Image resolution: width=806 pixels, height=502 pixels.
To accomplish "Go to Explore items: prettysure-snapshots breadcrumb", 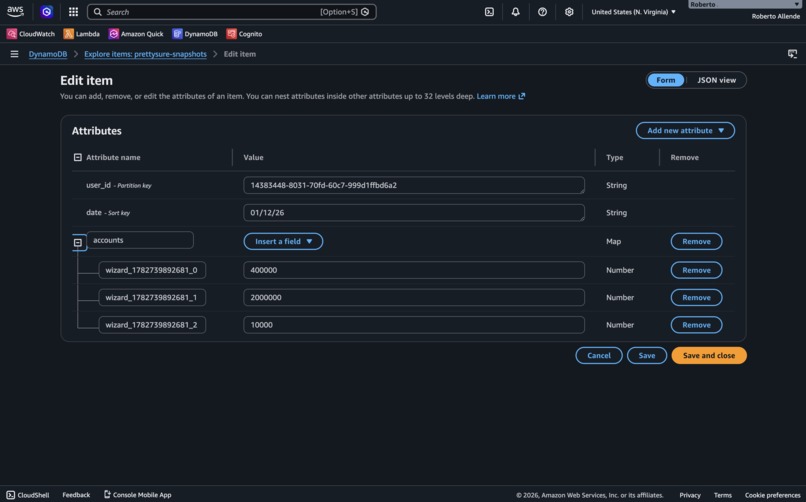I will point(145,54).
